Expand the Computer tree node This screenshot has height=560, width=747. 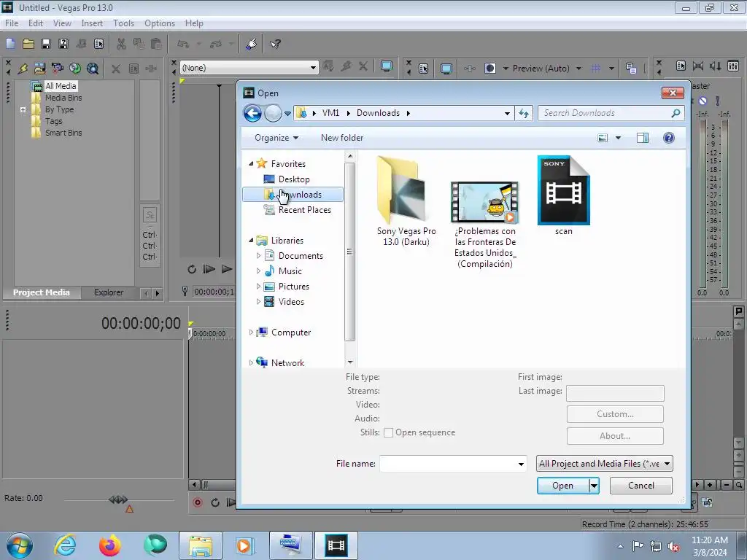click(251, 332)
